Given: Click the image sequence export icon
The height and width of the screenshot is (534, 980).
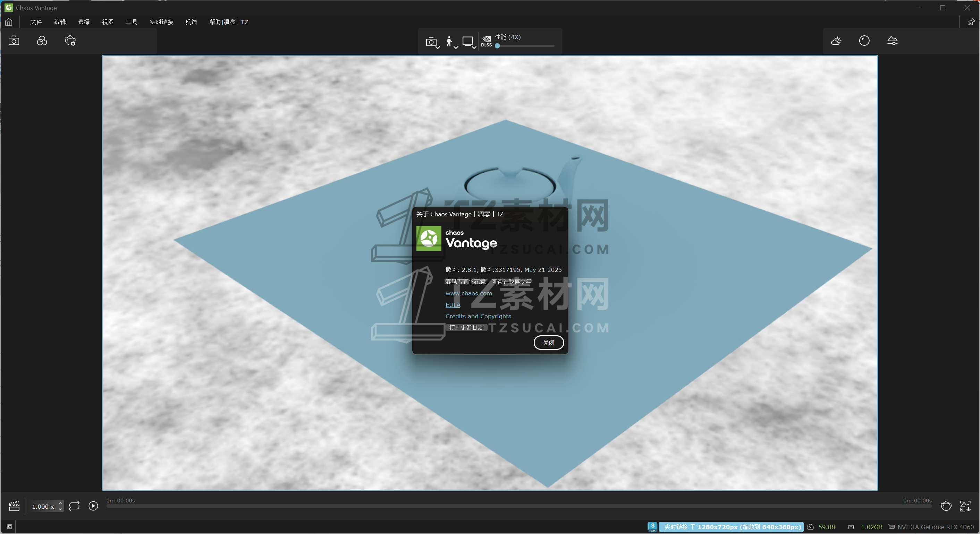Looking at the screenshot, I should tap(965, 506).
